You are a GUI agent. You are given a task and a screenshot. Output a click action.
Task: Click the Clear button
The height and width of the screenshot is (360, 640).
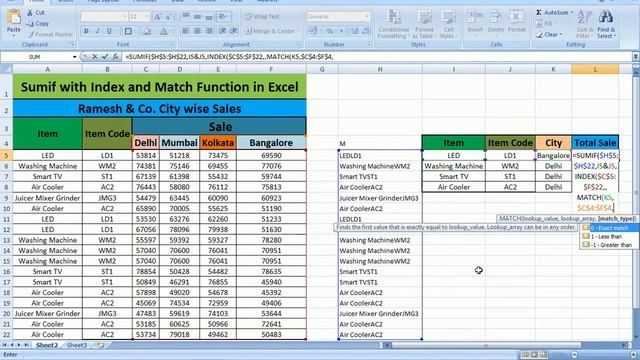pyautogui.click(x=549, y=35)
